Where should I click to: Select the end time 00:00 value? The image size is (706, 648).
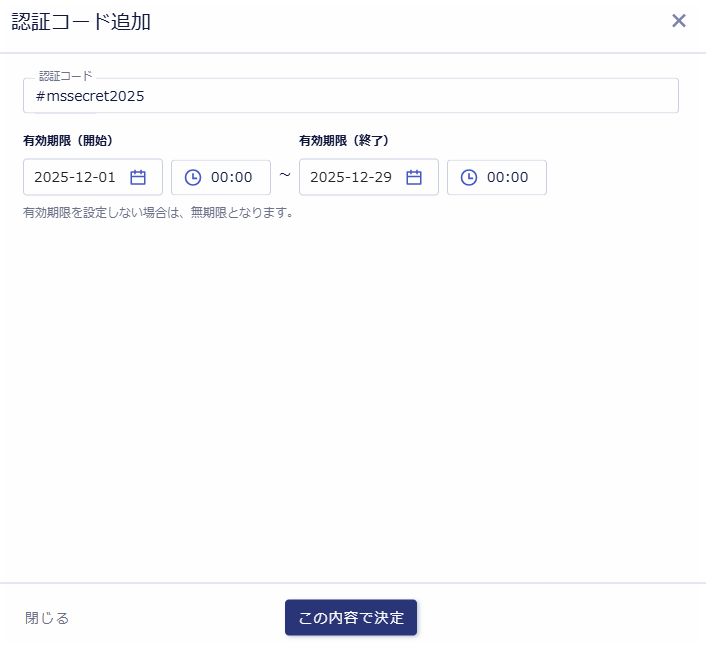coord(507,177)
